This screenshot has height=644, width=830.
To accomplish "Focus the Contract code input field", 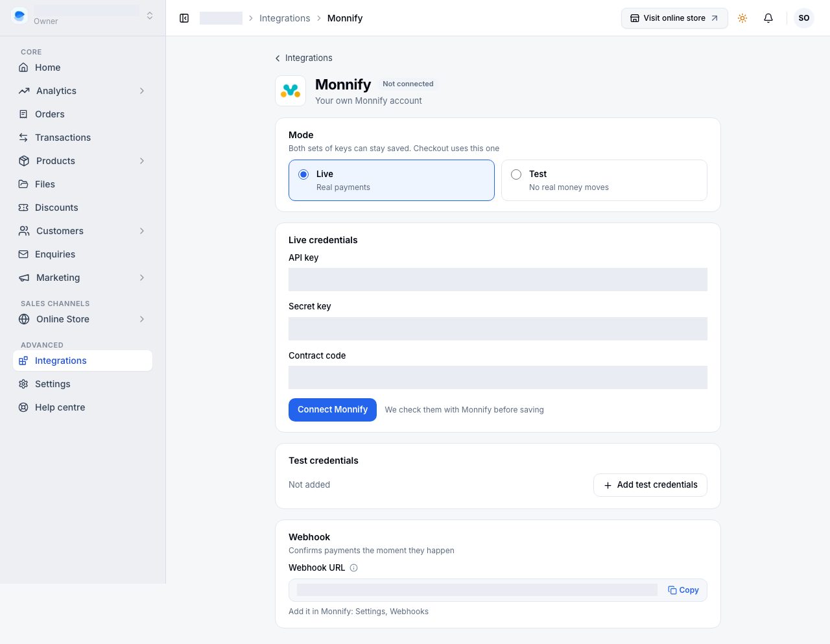I will coord(498,377).
